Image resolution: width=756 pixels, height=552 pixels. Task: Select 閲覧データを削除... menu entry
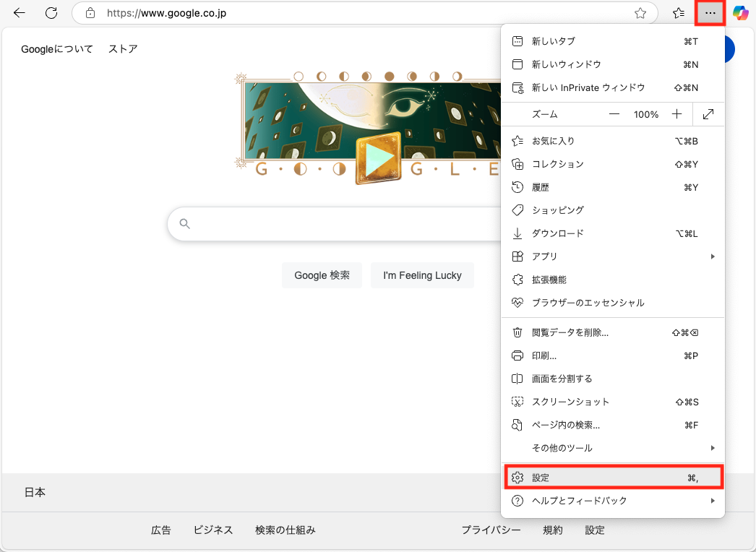point(613,332)
